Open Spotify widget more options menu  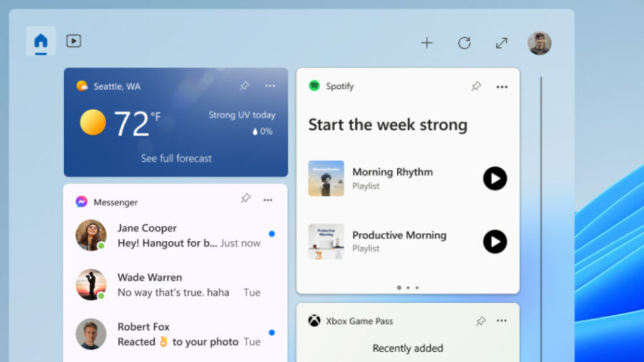coord(502,87)
